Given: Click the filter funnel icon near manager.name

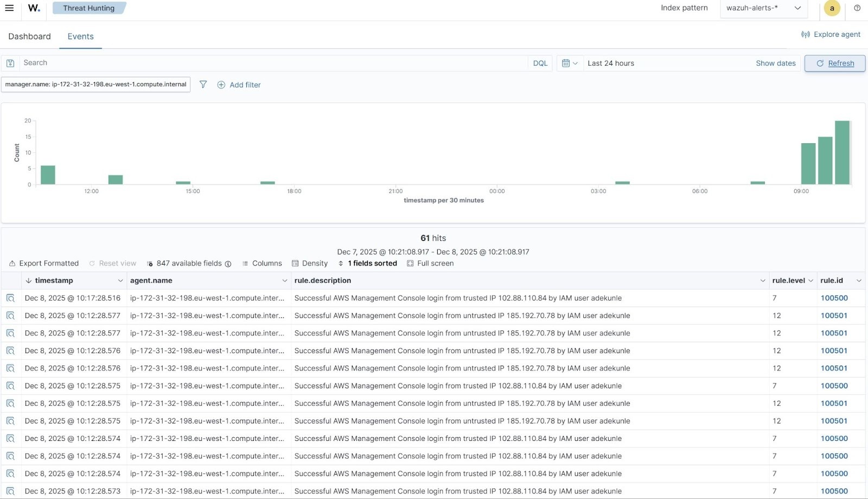Looking at the screenshot, I should [x=203, y=85].
